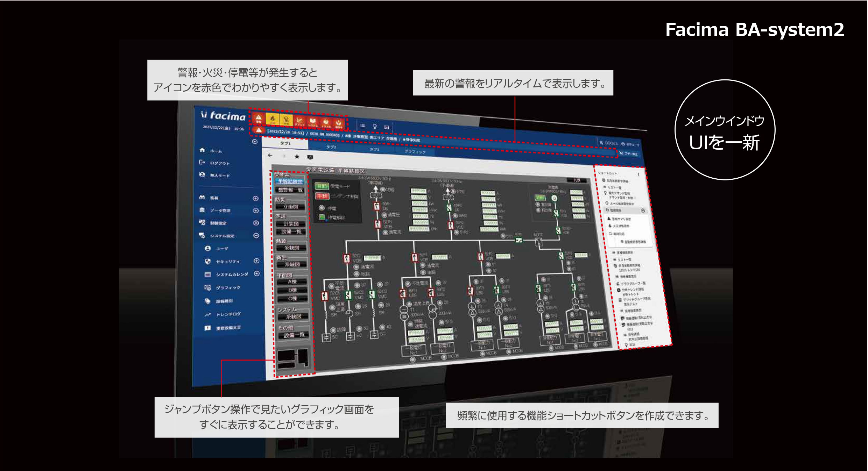Image resolution: width=868 pixels, height=471 pixels.
Task: Click the B棟 floor plan jump button
Action: tap(292, 290)
